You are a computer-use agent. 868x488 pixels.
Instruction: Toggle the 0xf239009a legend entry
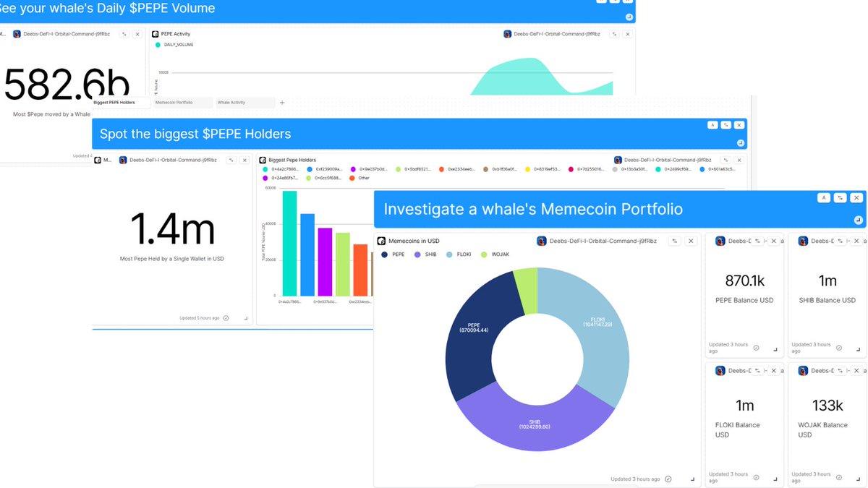[325, 169]
